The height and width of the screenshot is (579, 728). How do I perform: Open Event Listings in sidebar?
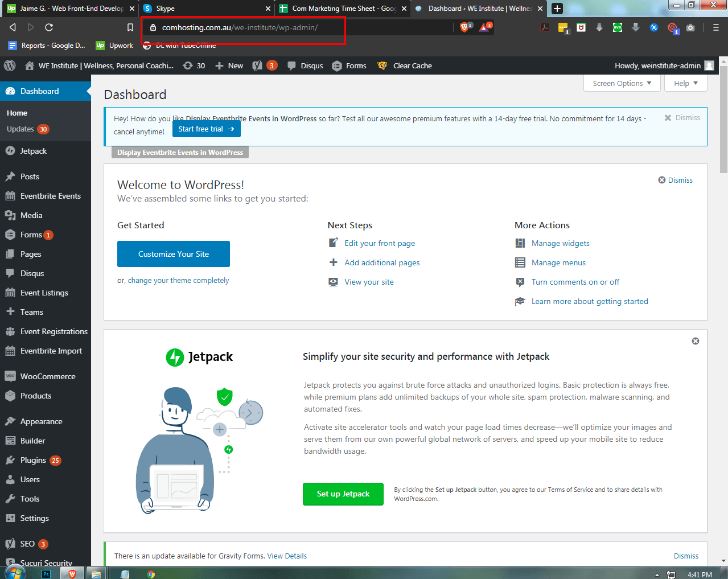46,293
